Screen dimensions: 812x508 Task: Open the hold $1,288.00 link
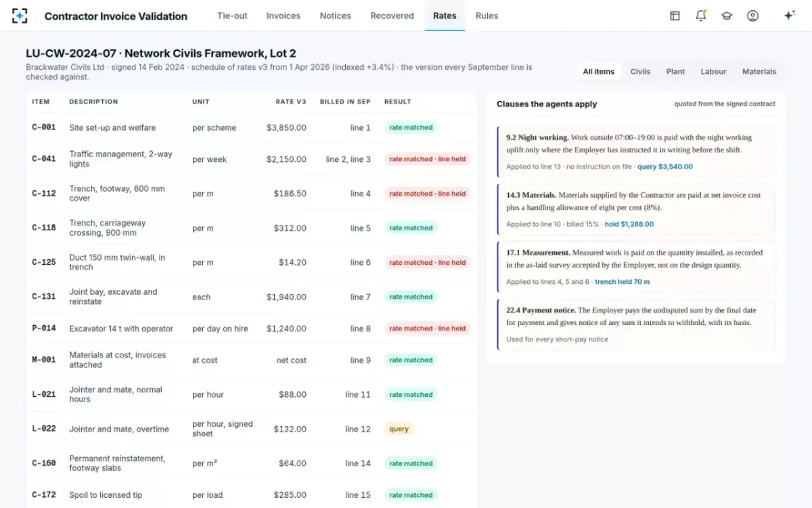[629, 224]
